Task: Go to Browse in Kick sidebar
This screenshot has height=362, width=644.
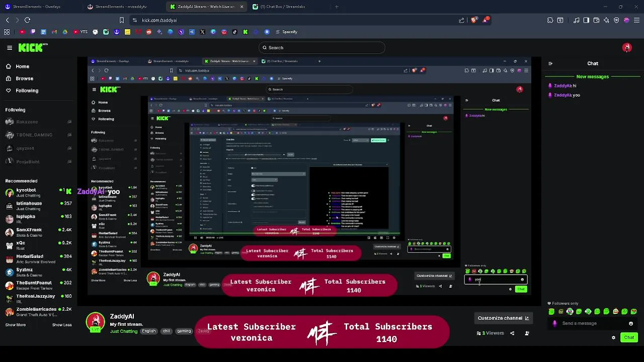Action: [x=19, y=78]
